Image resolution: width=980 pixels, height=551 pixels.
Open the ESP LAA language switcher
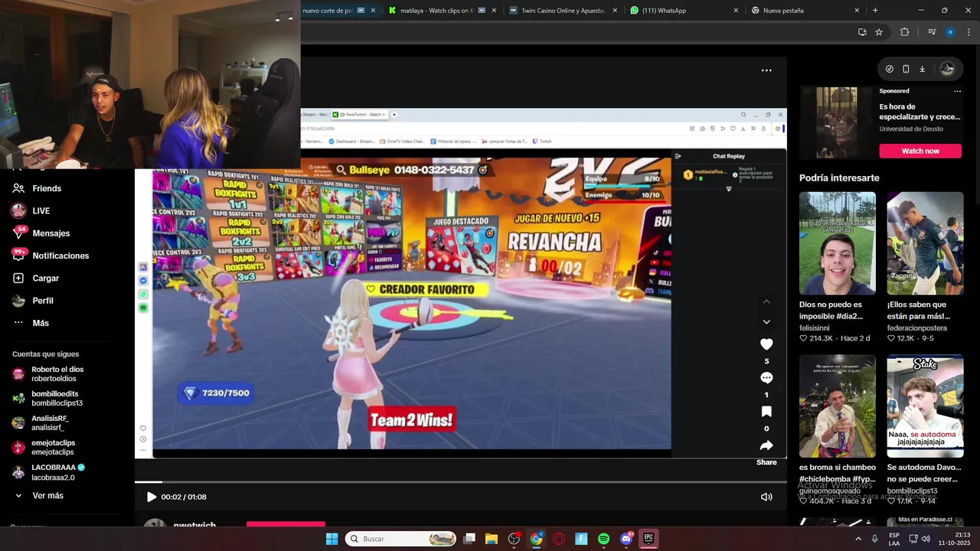point(894,539)
